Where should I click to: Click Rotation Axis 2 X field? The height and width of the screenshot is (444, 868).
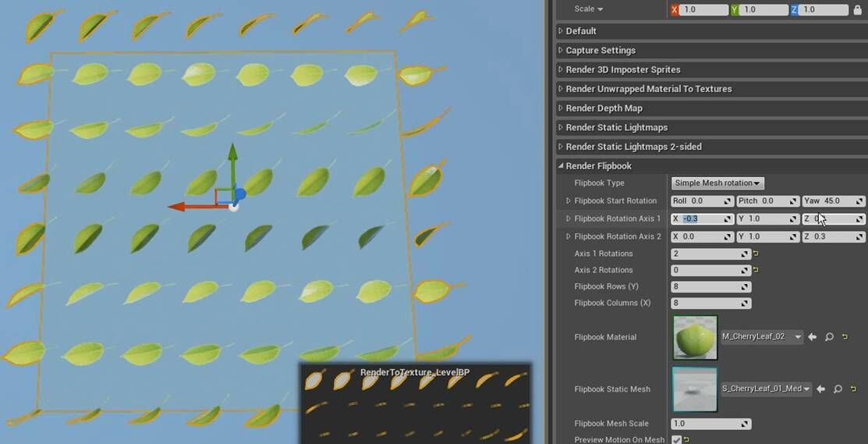tap(703, 236)
